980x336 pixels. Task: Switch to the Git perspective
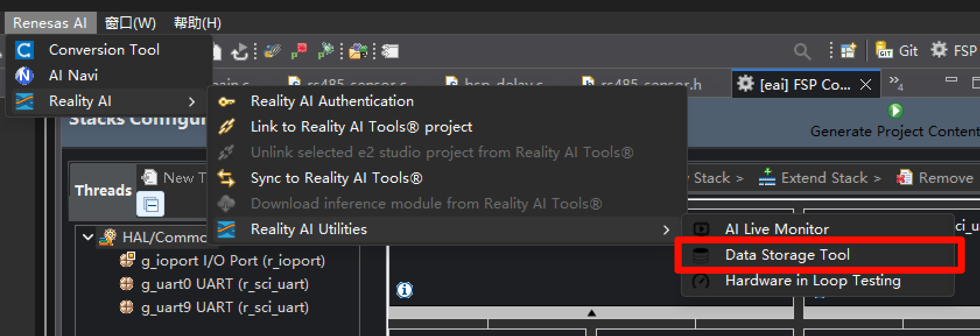[x=897, y=51]
